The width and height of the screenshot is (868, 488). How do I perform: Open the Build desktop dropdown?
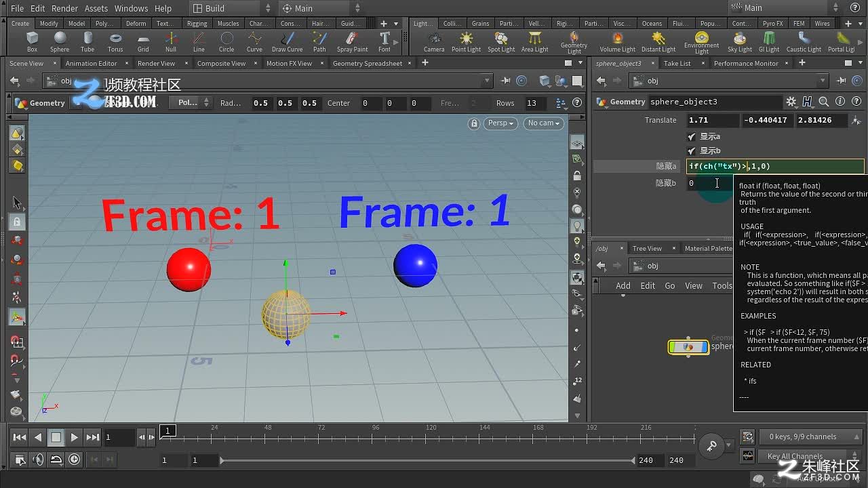[x=231, y=8]
